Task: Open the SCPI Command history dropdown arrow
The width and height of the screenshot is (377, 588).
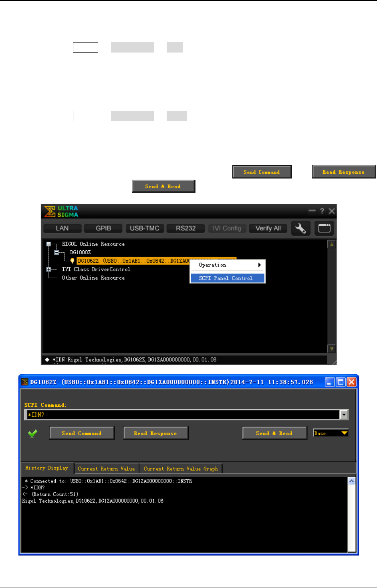Action: coord(344,415)
